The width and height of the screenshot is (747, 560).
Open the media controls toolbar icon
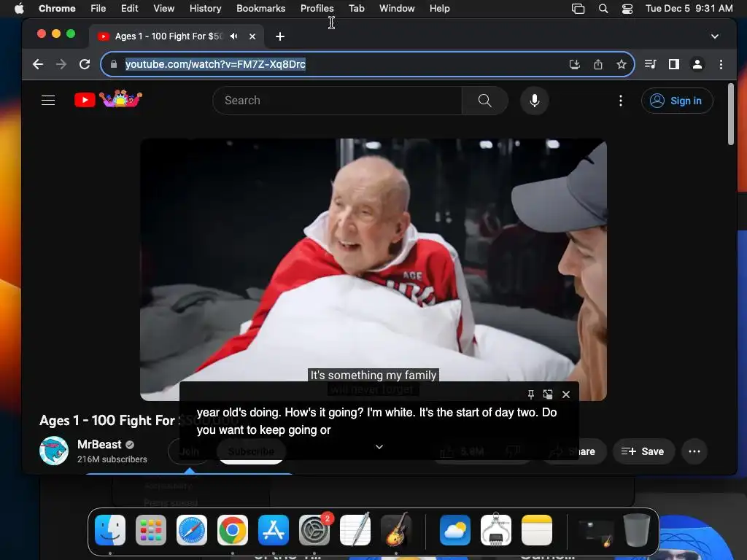tap(650, 64)
